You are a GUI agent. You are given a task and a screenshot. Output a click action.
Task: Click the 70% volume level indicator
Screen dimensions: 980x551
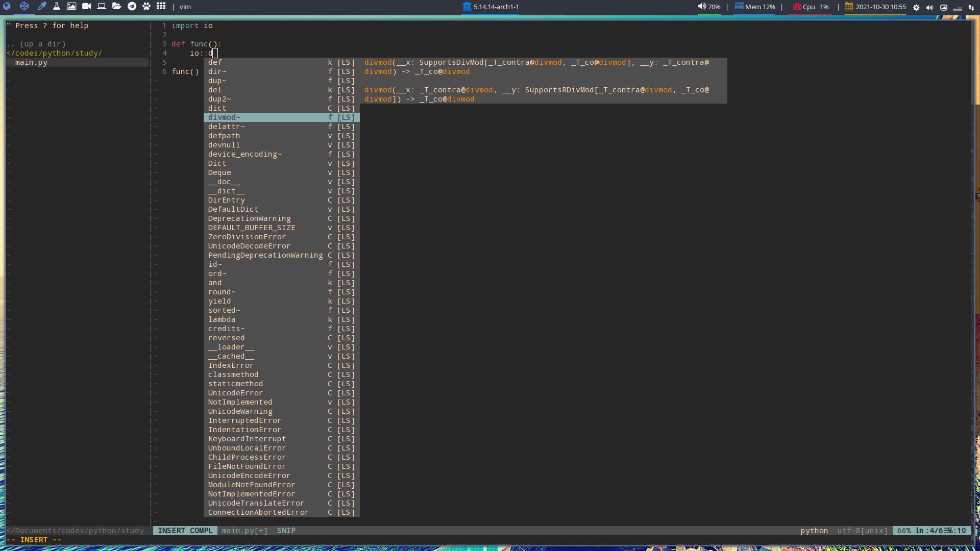click(x=713, y=7)
